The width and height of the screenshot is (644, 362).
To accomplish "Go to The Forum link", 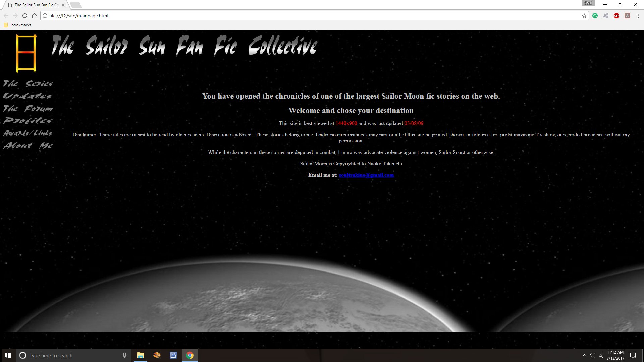I will (28, 108).
